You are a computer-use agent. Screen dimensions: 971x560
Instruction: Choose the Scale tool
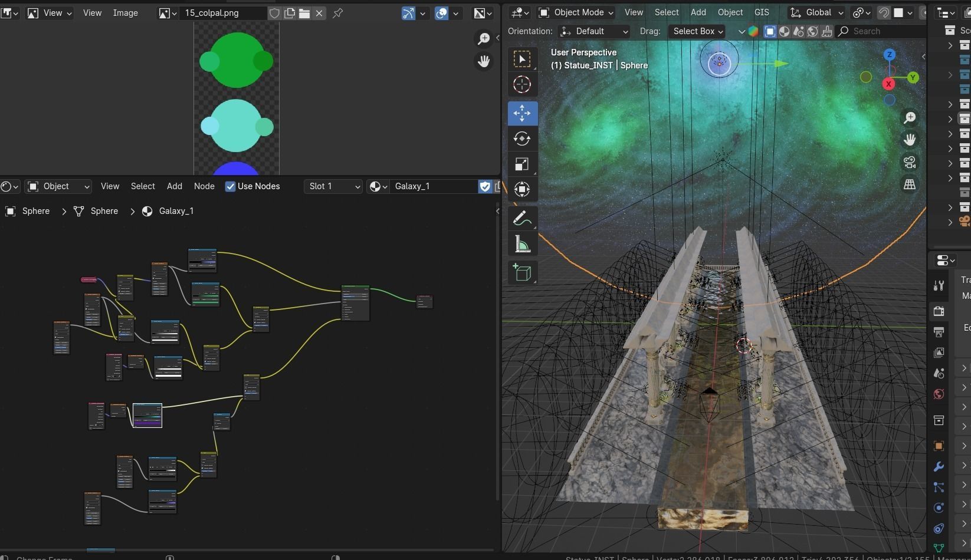(x=522, y=164)
